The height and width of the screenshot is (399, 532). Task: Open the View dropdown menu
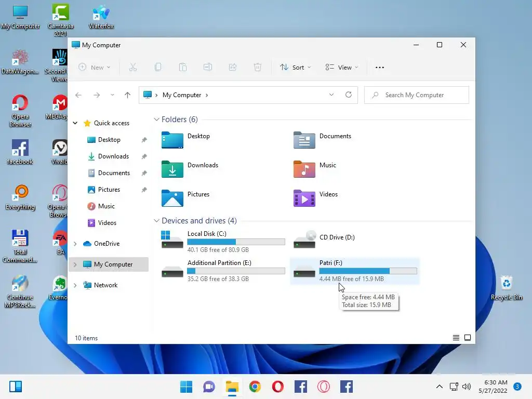(341, 67)
